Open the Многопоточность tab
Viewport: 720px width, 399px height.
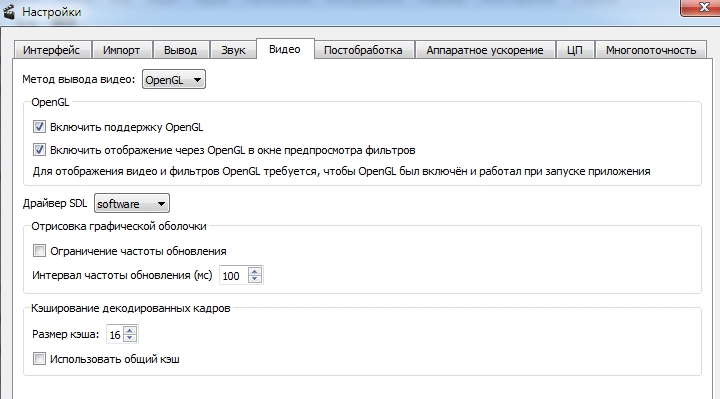(x=651, y=50)
